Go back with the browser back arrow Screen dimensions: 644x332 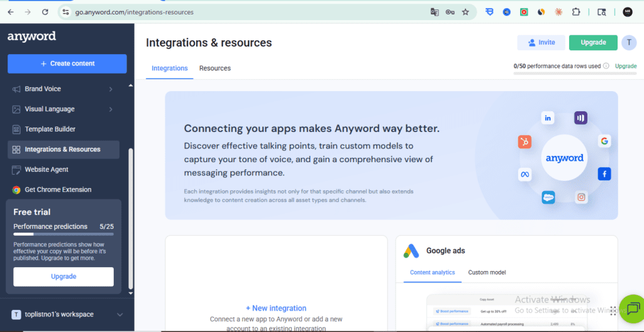[x=11, y=13]
